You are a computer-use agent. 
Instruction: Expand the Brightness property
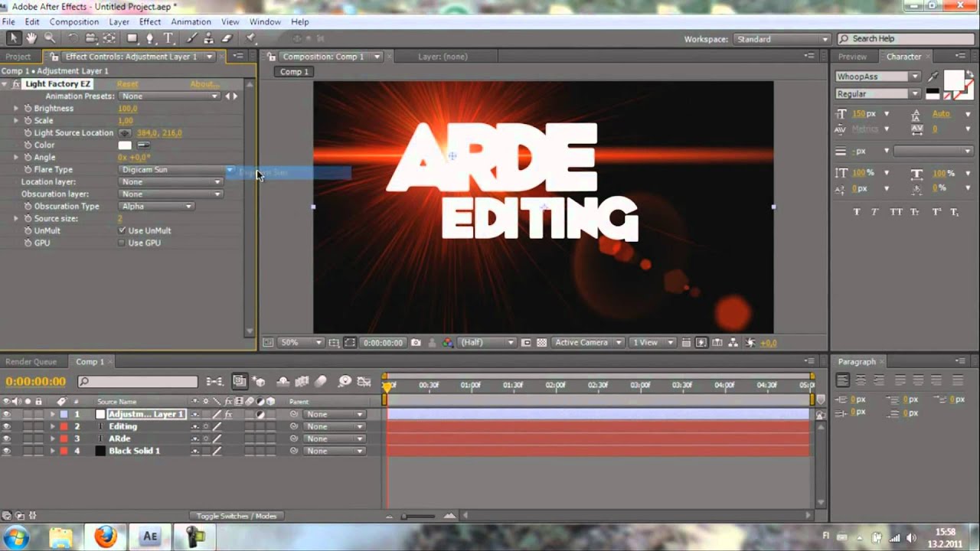pos(16,109)
